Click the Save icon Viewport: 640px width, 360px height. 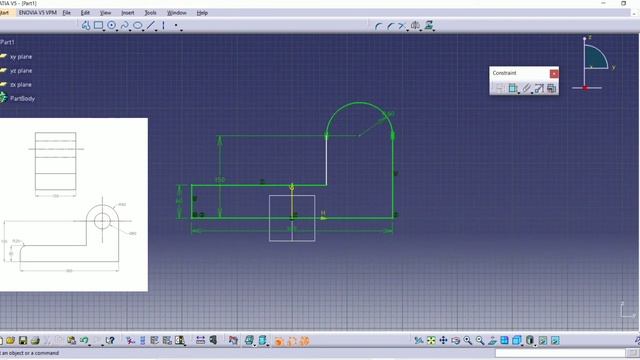23,340
